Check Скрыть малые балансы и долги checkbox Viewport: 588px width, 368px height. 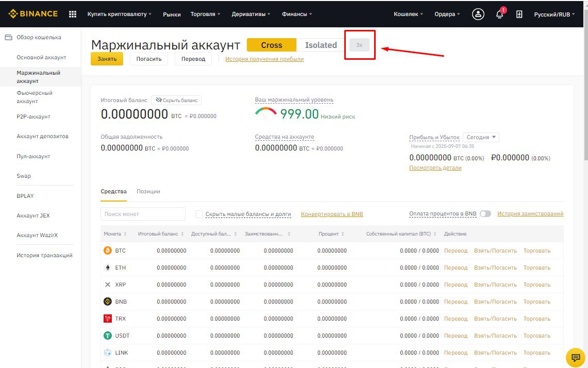(x=199, y=214)
